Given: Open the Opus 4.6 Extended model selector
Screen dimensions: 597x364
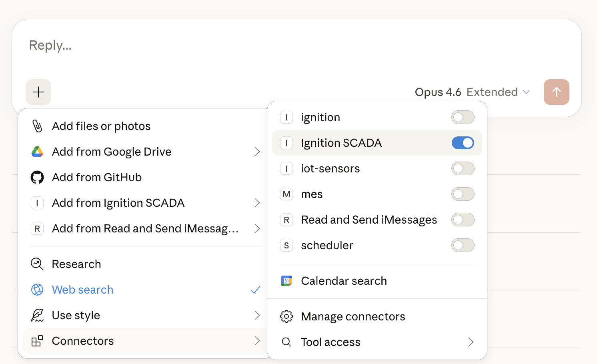Looking at the screenshot, I should pos(472,92).
